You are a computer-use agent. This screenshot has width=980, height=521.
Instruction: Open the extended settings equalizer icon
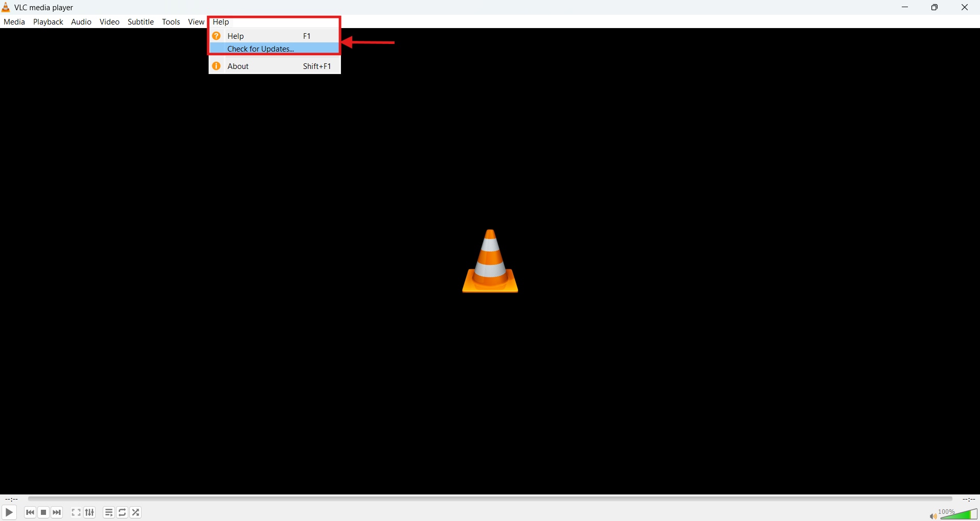pos(89,512)
